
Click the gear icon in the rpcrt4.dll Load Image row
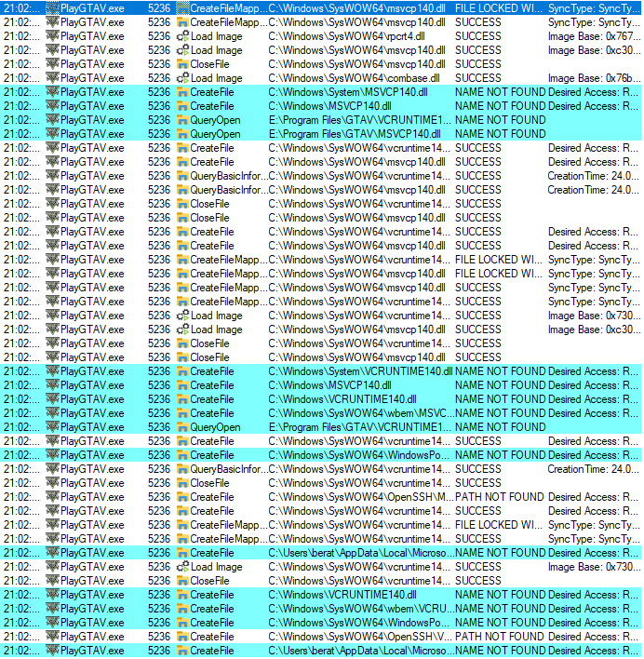pos(182,36)
